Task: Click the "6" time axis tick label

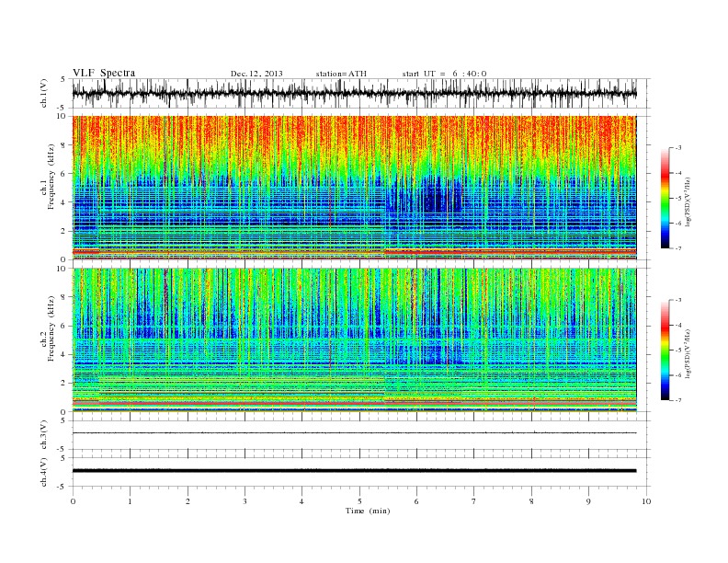Action: tap(416, 501)
